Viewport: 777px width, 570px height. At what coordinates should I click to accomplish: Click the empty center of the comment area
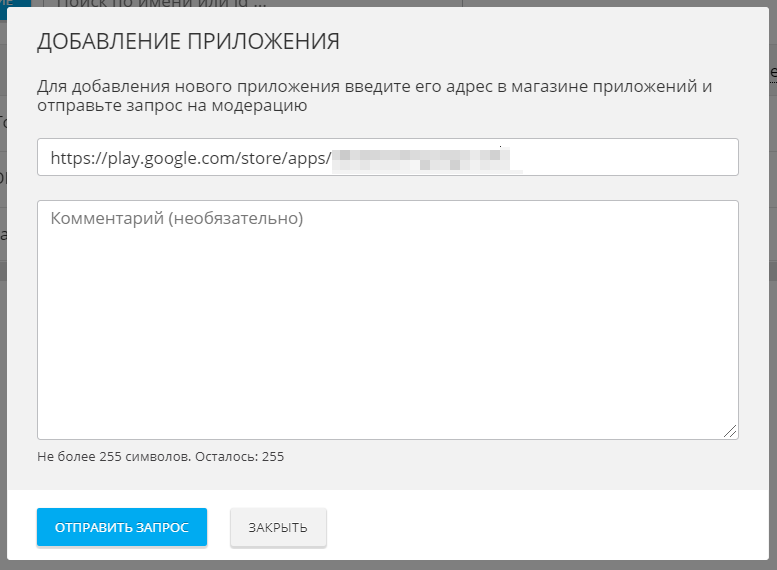coord(387,330)
